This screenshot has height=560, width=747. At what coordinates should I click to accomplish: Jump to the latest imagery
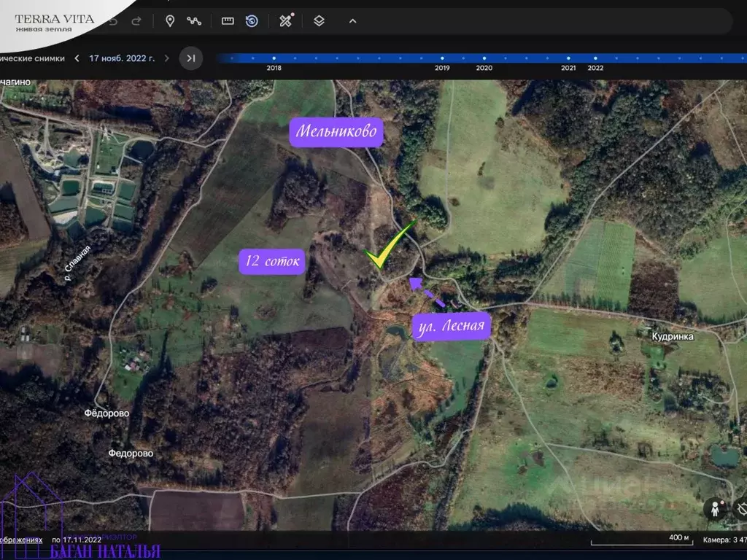190,58
